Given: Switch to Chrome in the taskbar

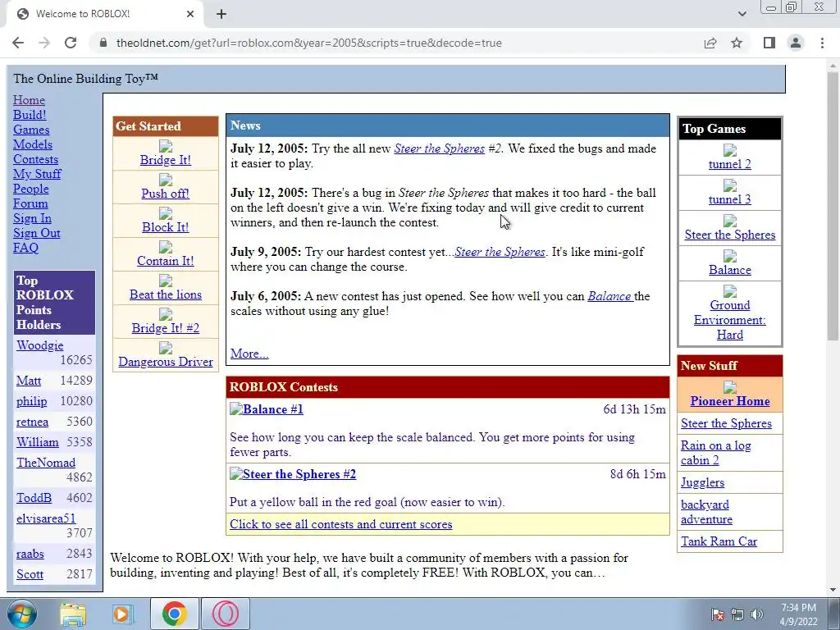Looking at the screenshot, I should click(x=174, y=614).
